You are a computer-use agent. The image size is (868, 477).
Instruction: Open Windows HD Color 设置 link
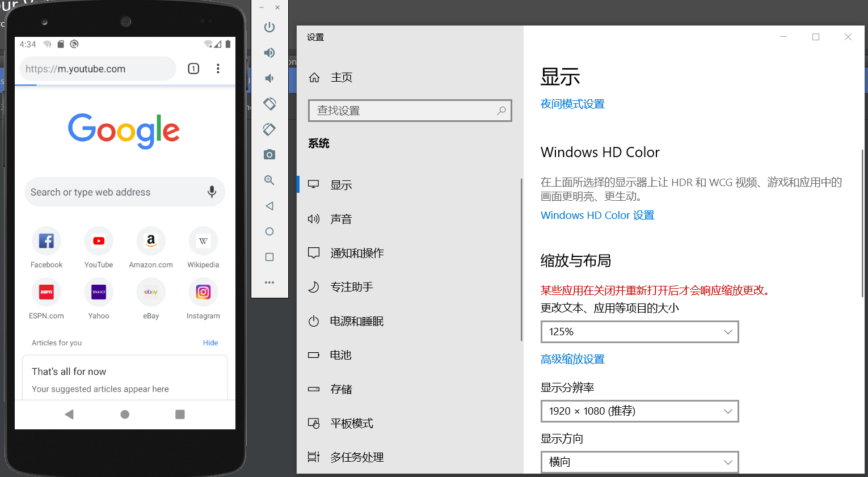597,215
